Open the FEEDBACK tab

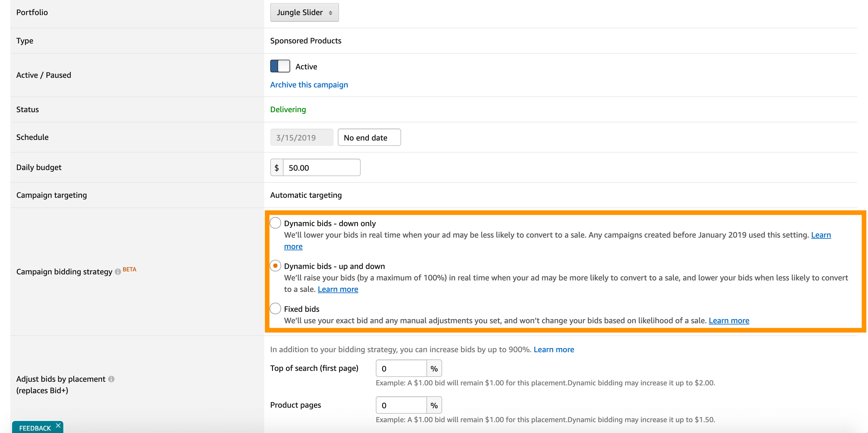pyautogui.click(x=35, y=428)
